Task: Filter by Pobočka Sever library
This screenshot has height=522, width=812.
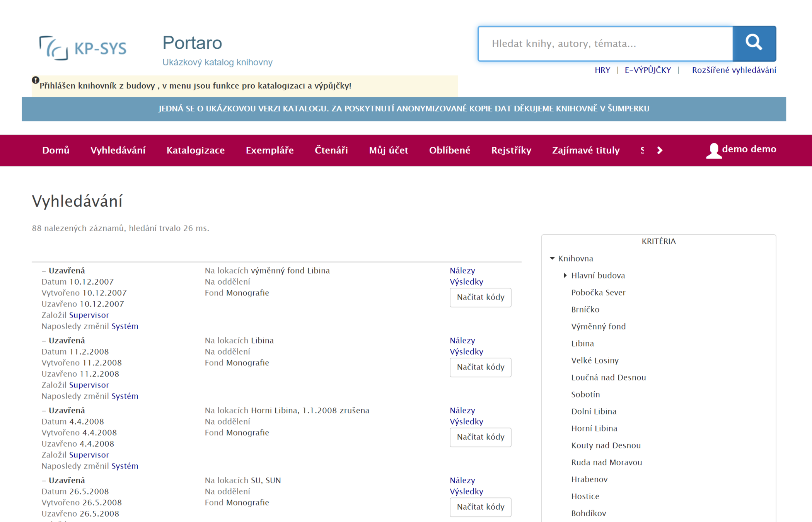Action: [x=598, y=292]
